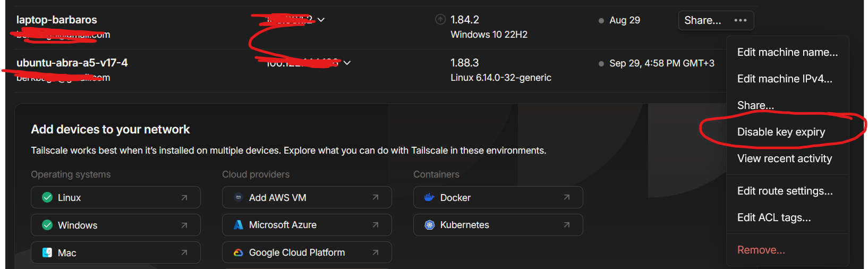Screen dimensions: 868x269
Task: Click the Windows 10 22H2 text
Action: tap(489, 35)
